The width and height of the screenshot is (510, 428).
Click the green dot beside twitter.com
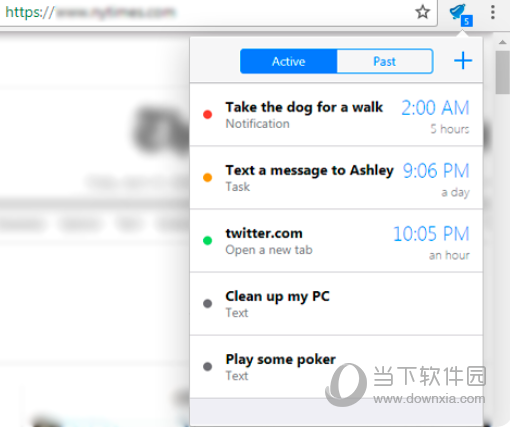click(x=207, y=240)
